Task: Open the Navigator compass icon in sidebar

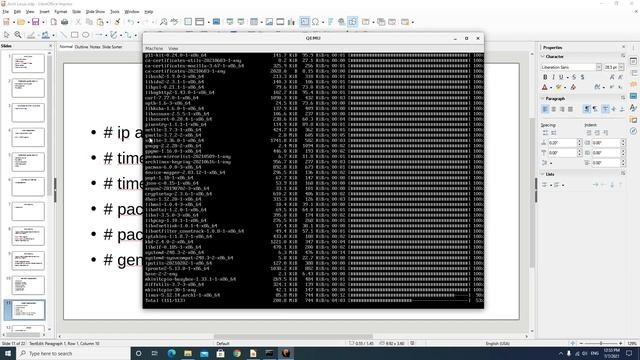Action: (633, 131)
